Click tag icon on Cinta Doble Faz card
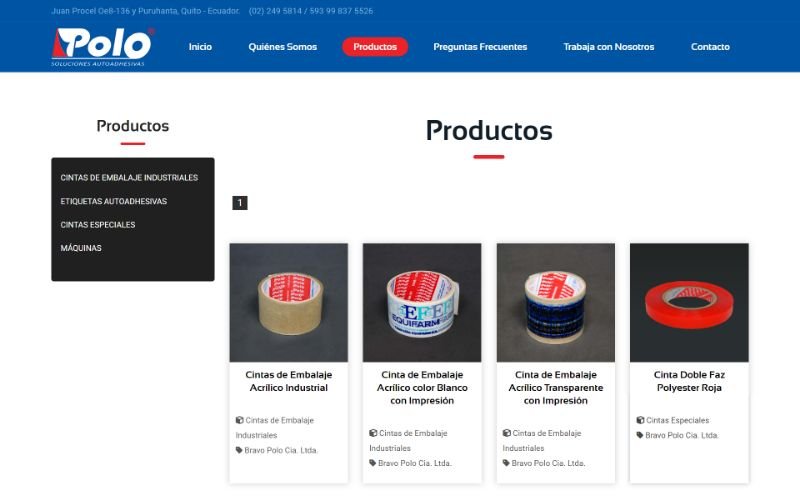Viewport: 800px width, 500px height. [640, 435]
